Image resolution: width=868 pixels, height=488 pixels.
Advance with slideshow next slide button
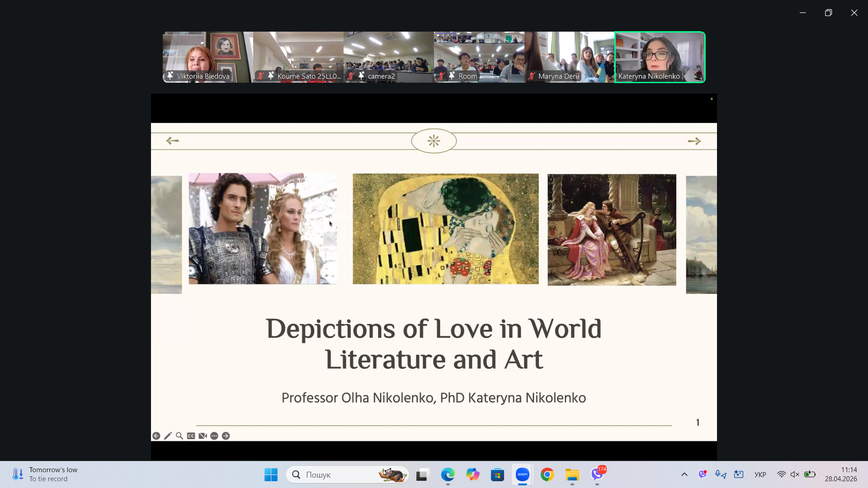(226, 436)
